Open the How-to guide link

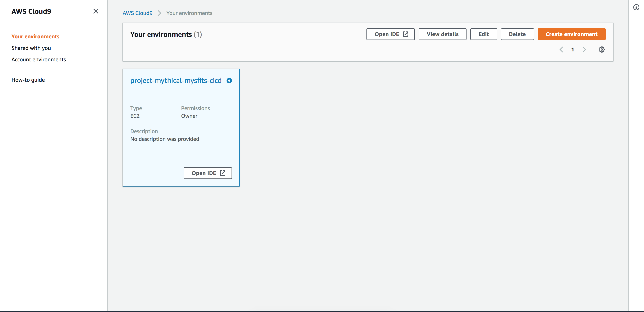tap(28, 80)
